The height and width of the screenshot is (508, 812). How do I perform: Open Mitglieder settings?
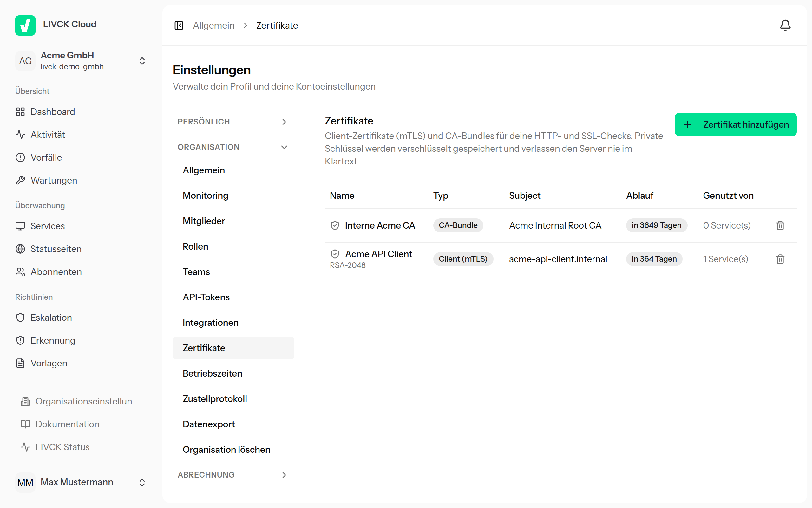coord(233,221)
